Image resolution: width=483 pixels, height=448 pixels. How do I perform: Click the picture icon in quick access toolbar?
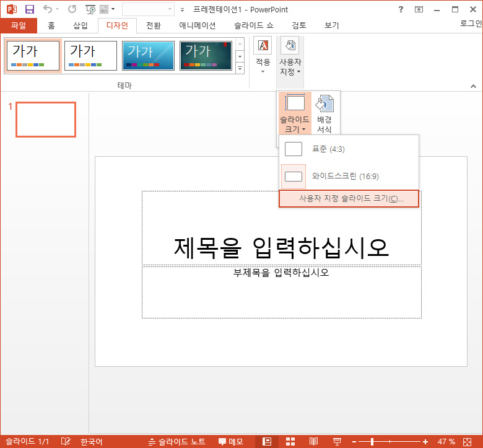point(104,9)
